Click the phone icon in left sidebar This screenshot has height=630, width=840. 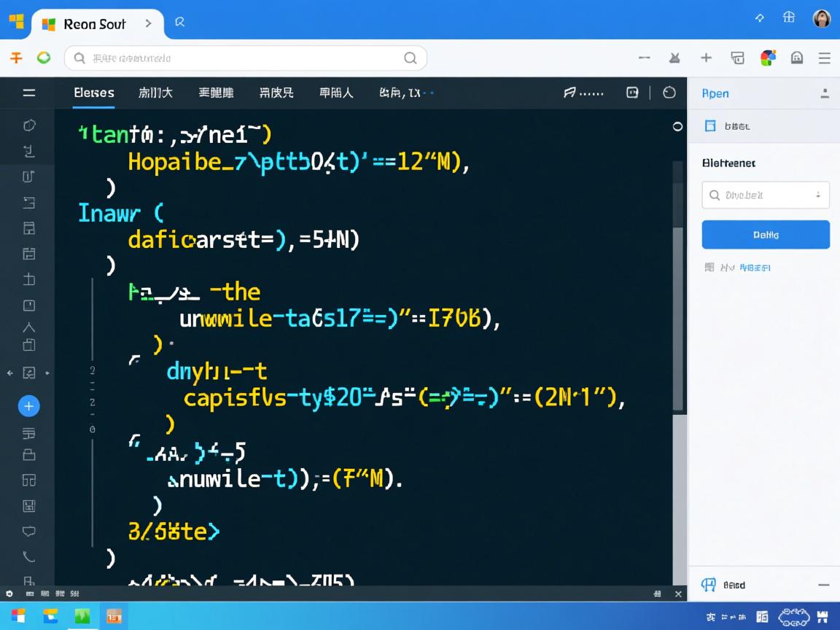coord(29,557)
